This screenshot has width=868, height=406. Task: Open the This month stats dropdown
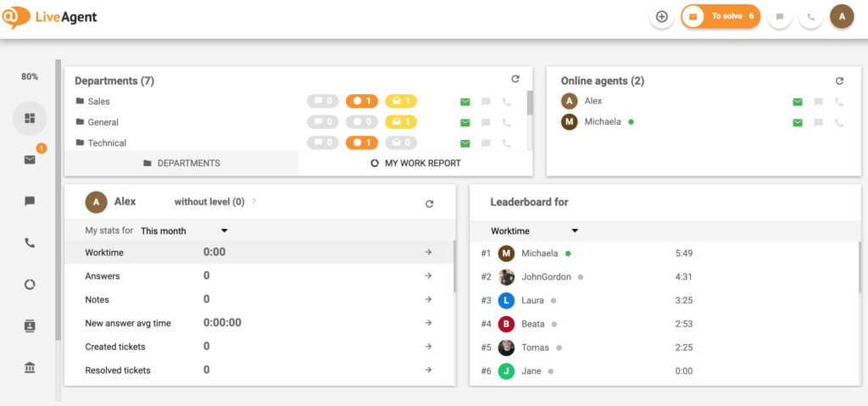point(185,231)
